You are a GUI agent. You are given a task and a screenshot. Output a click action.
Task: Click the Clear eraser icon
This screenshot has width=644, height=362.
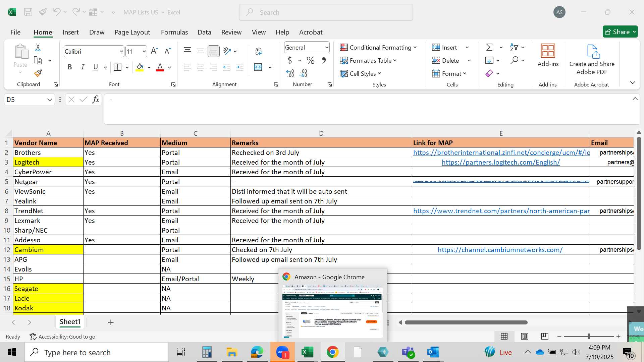click(489, 73)
